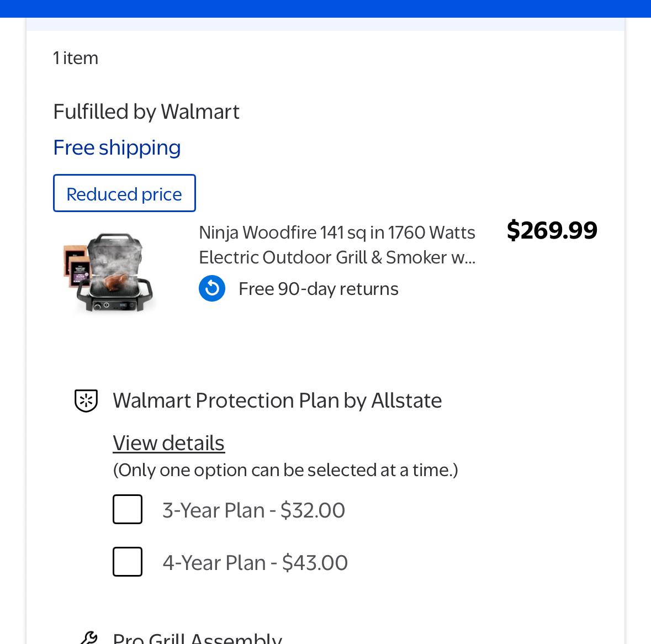
Task: Select the 3-Year Plan - $32.00 label
Action: [x=253, y=510]
